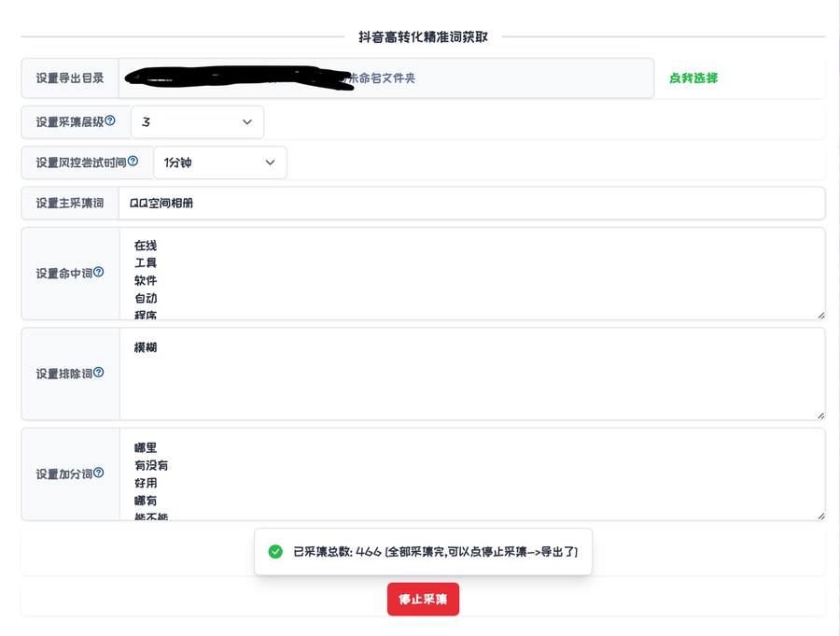
Task: Click the word 工具 in 命中词 list
Action: click(146, 262)
